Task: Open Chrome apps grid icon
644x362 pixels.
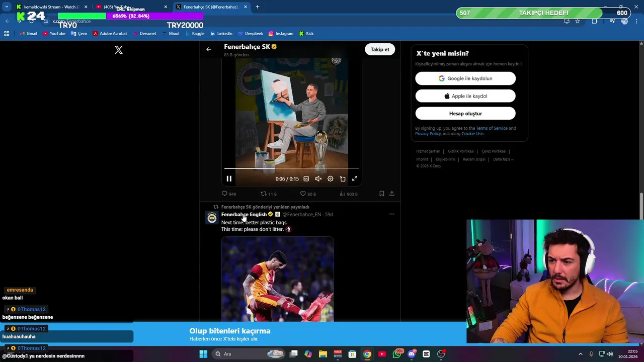Action: (x=7, y=34)
